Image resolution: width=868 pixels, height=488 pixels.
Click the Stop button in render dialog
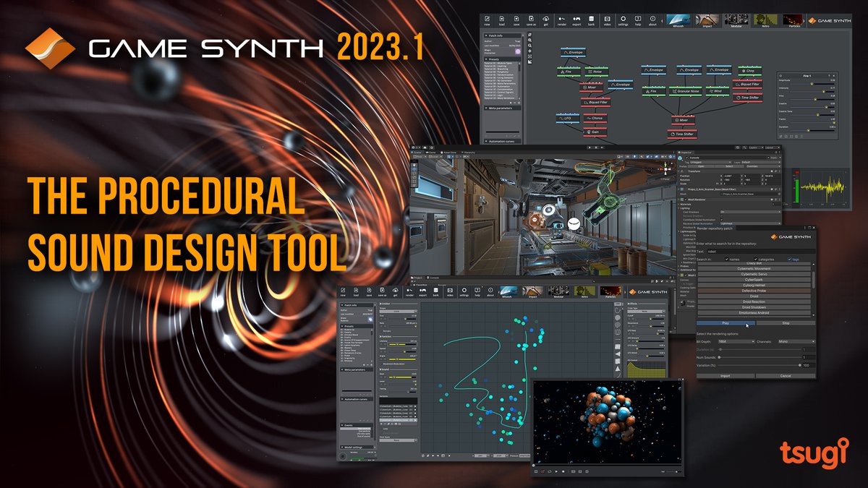click(786, 323)
